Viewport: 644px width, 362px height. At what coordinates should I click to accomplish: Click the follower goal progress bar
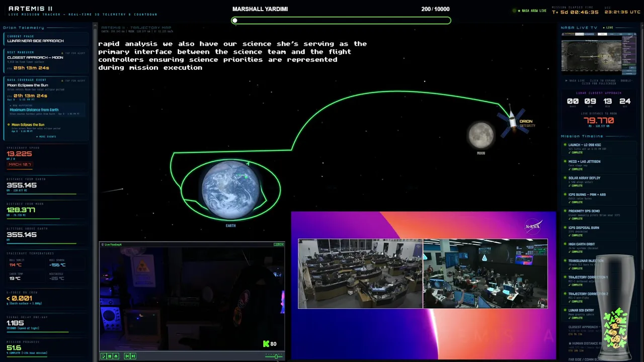pos(341,21)
